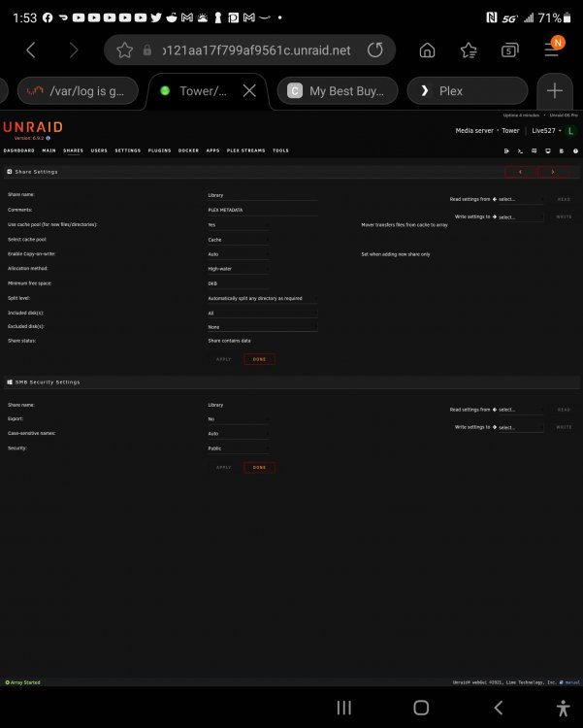Screen dimensions: 583x728
Task: Open the SMB Security dropdown
Action: pyautogui.click(x=238, y=448)
